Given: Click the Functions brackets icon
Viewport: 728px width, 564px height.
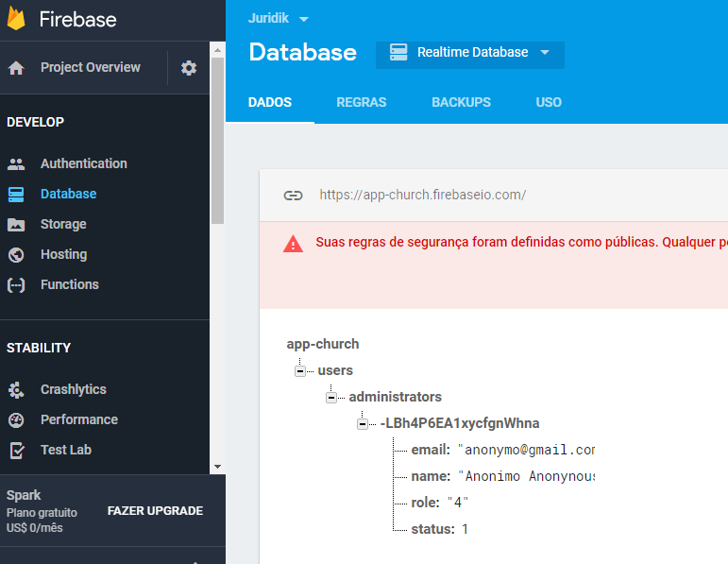Looking at the screenshot, I should (x=16, y=285).
